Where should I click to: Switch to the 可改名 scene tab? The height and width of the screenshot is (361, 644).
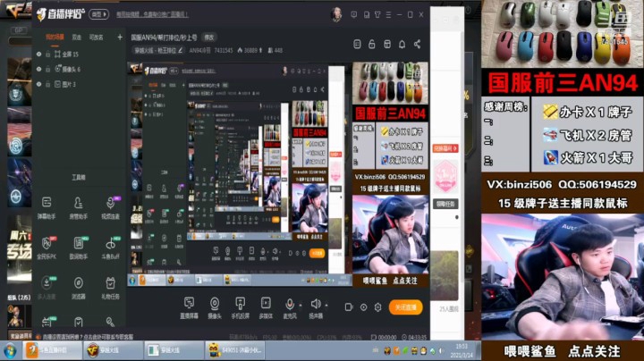[x=96, y=38]
